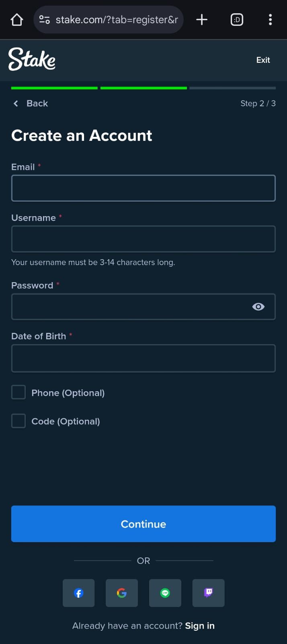The height and width of the screenshot is (644, 287).
Task: Click into the Username field
Action: [x=143, y=239]
